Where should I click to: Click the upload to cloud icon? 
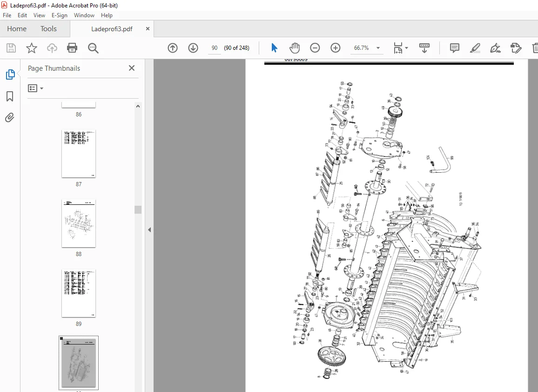point(52,47)
